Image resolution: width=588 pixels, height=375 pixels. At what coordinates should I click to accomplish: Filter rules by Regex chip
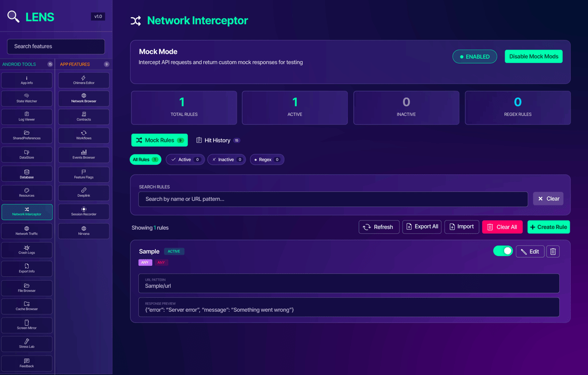267,160
